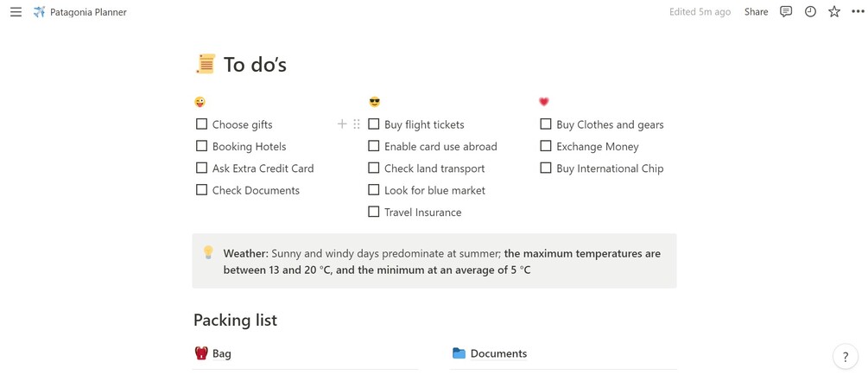
Task: Check the Choose gifts checkbox
Action: pos(201,124)
